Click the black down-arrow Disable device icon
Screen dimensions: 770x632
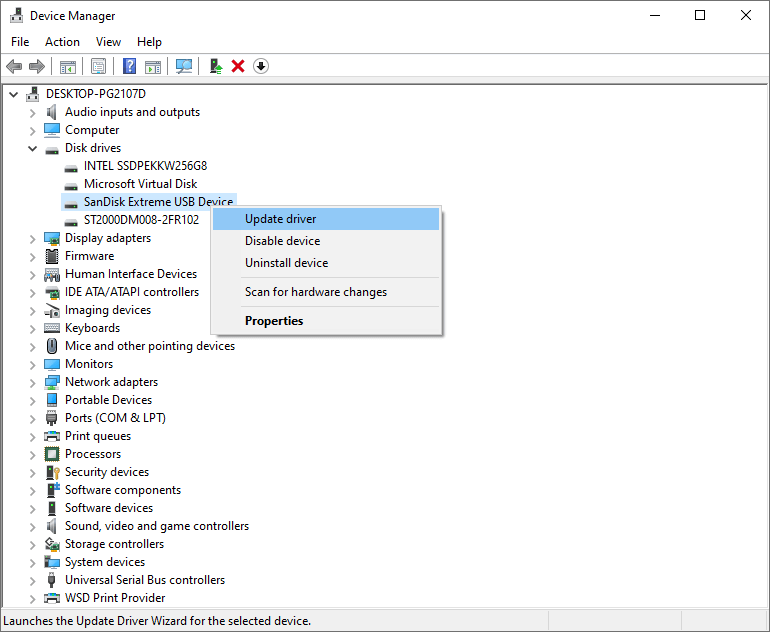(x=261, y=67)
